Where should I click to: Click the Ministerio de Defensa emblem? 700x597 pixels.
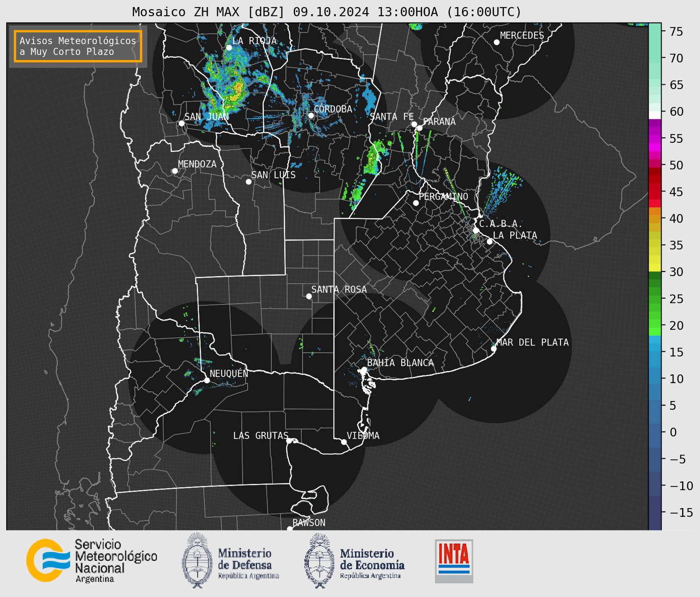(197, 560)
